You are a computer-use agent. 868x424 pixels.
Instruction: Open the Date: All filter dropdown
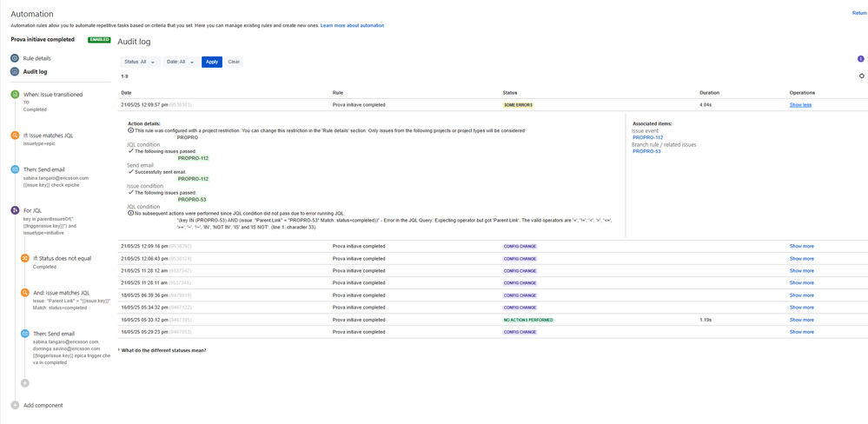182,62
